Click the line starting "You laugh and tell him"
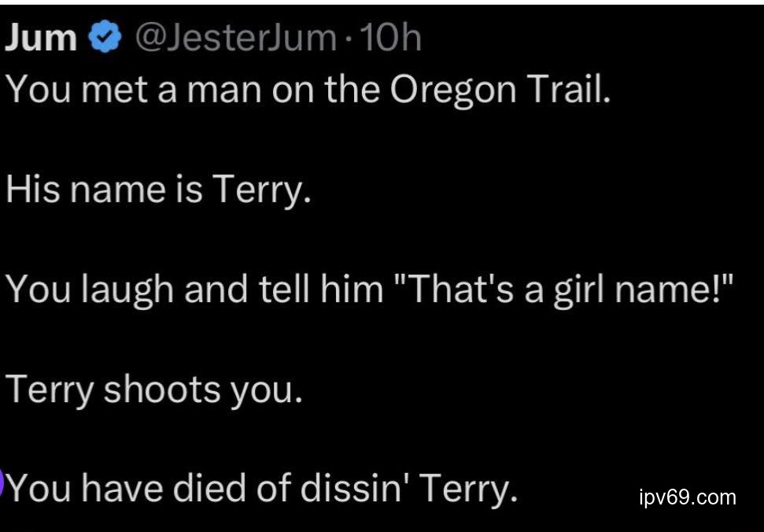 [x=370, y=290]
